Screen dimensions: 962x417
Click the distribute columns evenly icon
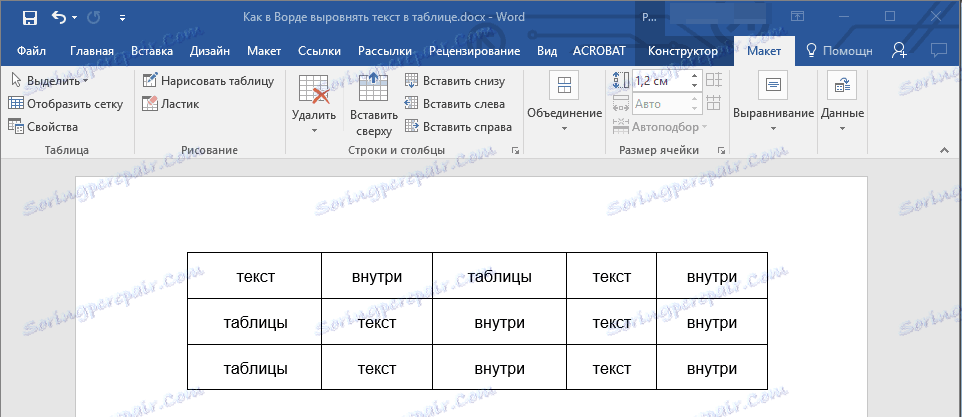[x=714, y=103]
